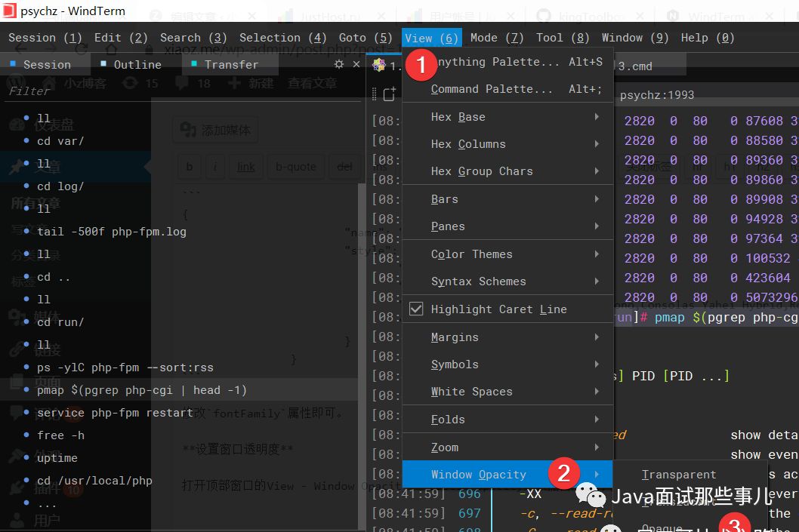The width and height of the screenshot is (799, 532).
Task: Select the 'cd ..' outline entry
Action: [x=54, y=277]
